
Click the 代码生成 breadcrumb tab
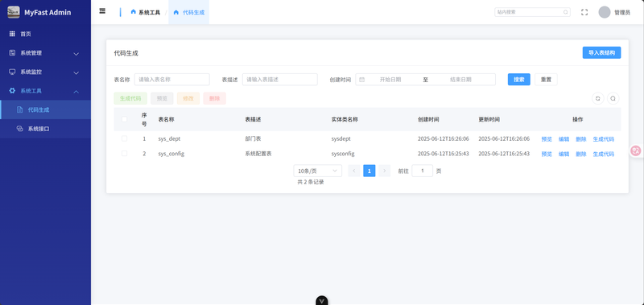pyautogui.click(x=189, y=12)
